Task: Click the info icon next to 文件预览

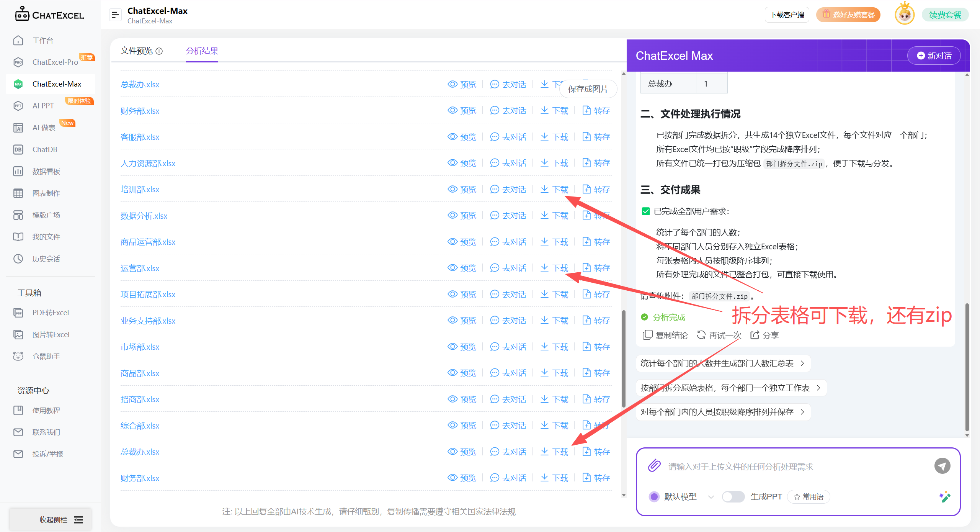Action: pos(159,51)
